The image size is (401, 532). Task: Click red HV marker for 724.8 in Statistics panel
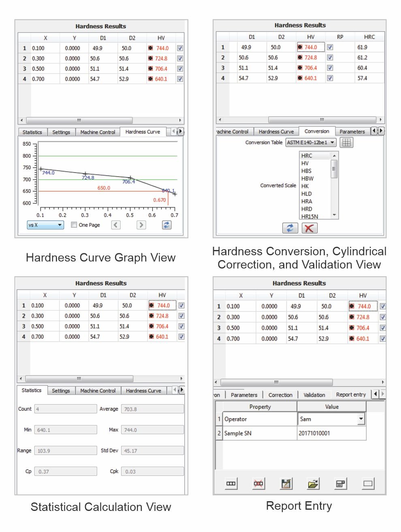[x=151, y=316]
